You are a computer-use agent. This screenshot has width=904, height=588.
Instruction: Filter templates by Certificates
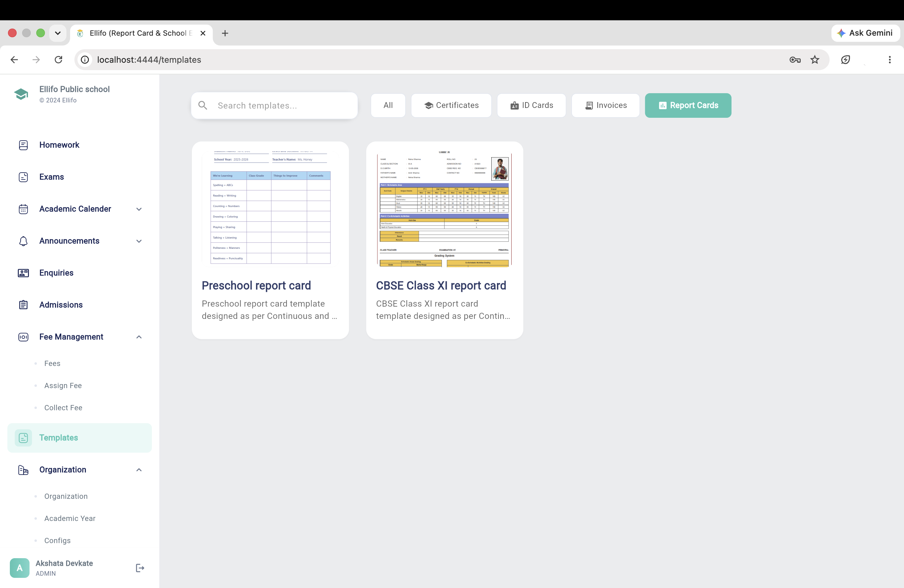click(x=451, y=105)
